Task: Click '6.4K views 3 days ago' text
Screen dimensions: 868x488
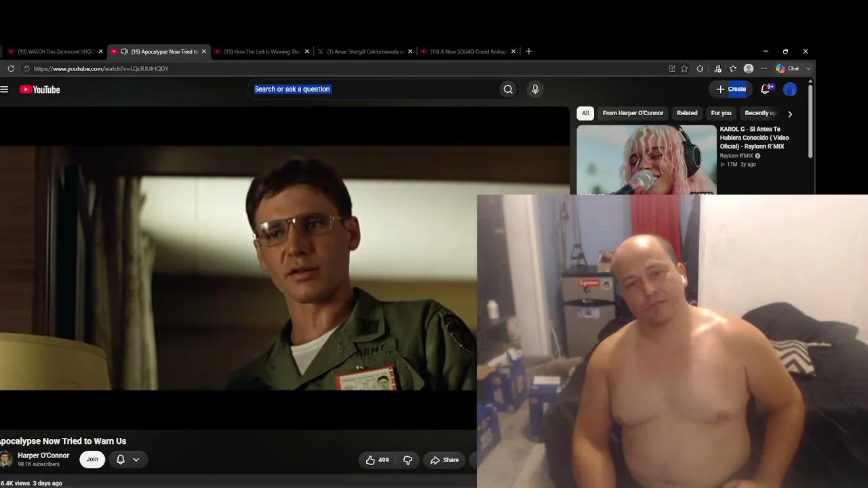Action: [x=31, y=483]
